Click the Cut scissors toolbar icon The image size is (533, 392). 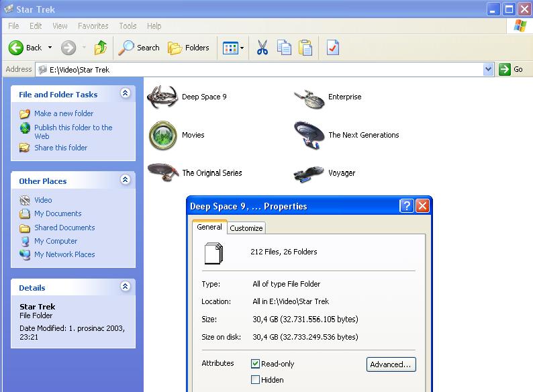[x=262, y=48]
